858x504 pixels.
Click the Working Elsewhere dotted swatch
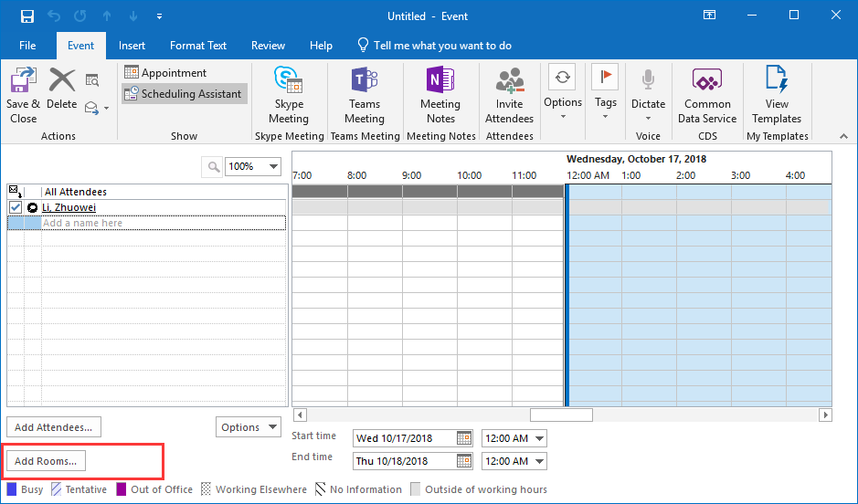tap(206, 488)
